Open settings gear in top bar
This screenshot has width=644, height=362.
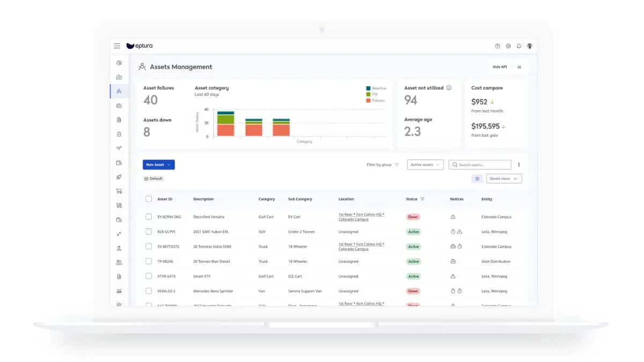pyautogui.click(x=508, y=46)
